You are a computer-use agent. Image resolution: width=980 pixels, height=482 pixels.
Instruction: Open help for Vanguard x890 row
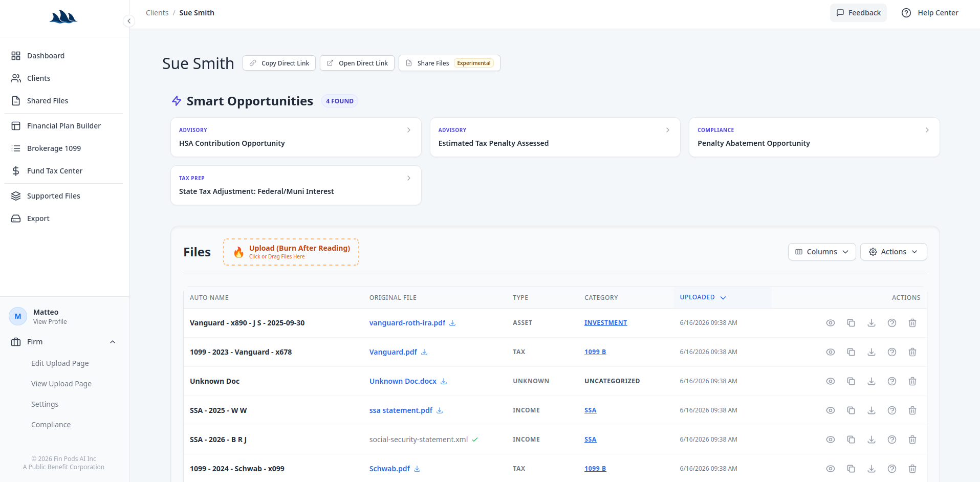tap(892, 323)
